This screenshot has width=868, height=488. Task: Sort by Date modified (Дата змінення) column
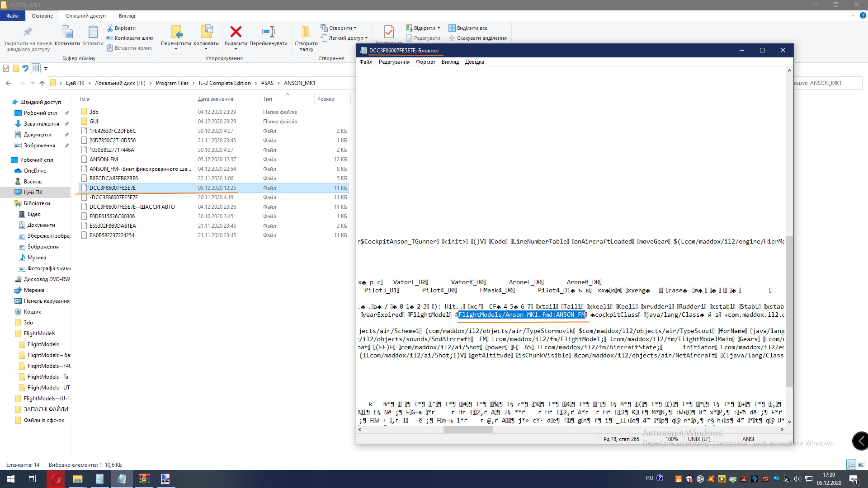(216, 99)
